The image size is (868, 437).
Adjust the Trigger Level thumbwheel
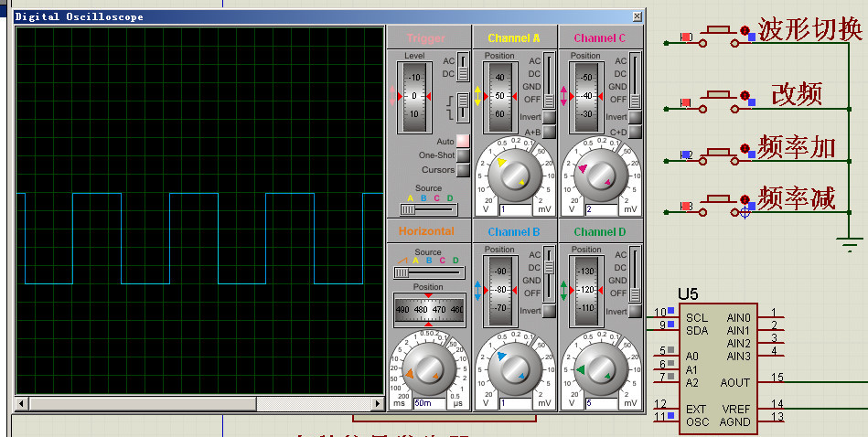414,97
